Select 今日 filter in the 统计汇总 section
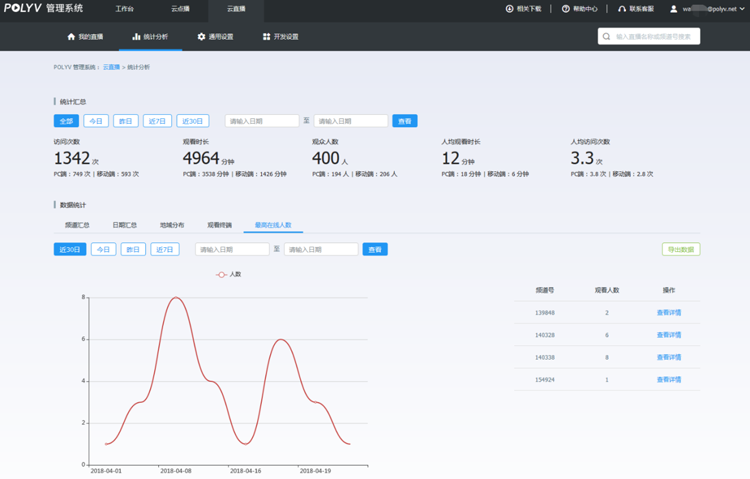Image resolution: width=750 pixels, height=479 pixels. tap(96, 121)
